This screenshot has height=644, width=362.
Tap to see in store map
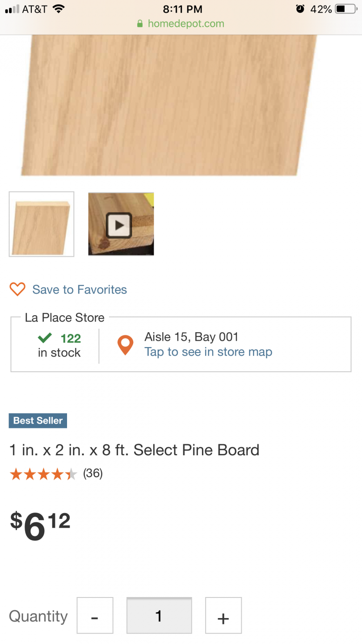point(208,352)
